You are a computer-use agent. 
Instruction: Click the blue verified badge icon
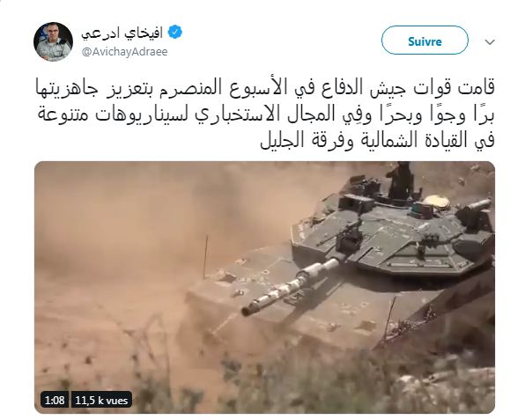click(x=174, y=33)
